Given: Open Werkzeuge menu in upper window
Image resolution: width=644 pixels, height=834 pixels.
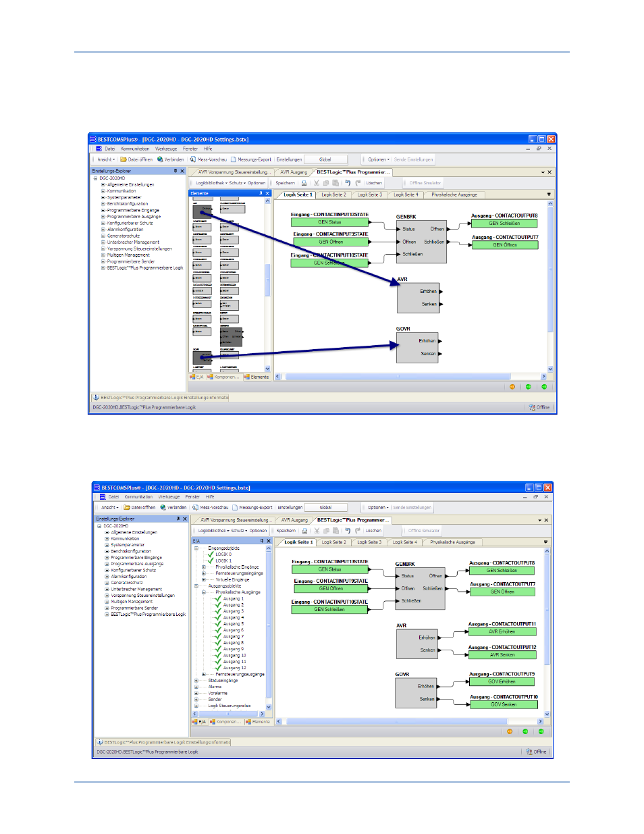Looking at the screenshot, I should tap(166, 149).
